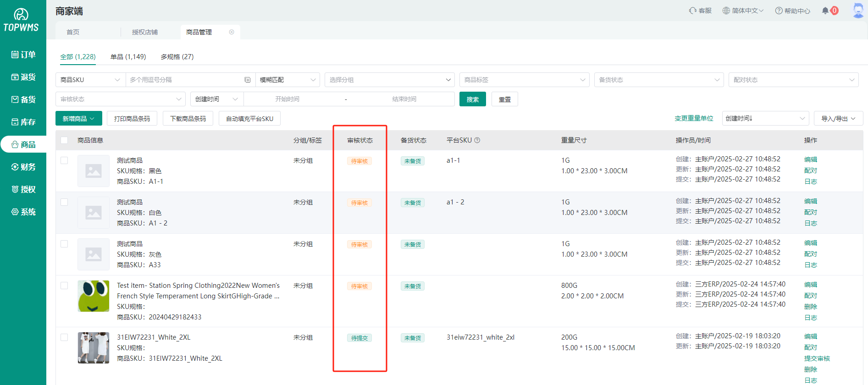This screenshot has width=868, height=385.
Task: Open the user avatar menu
Action: (x=858, y=11)
